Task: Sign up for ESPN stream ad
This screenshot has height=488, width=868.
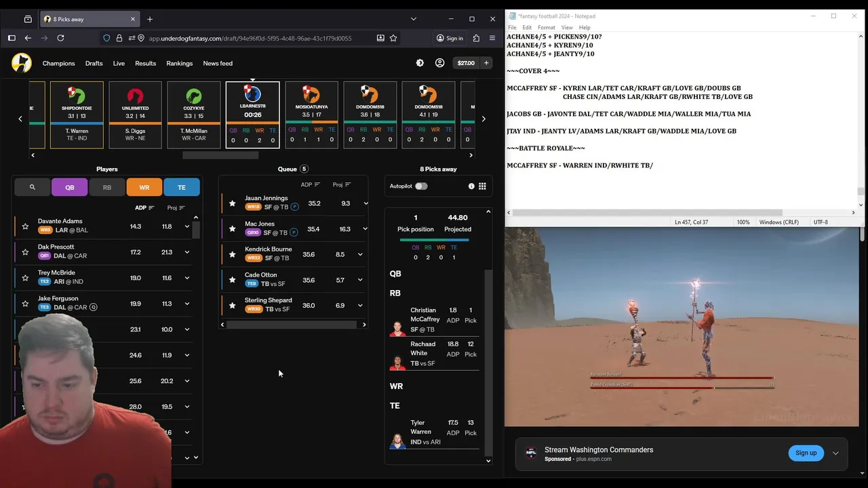Action: tap(806, 453)
